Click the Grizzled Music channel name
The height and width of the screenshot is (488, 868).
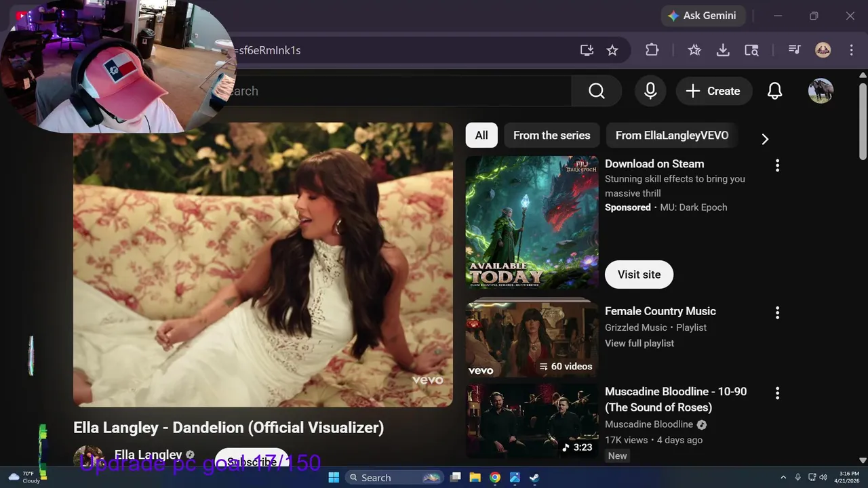click(x=636, y=327)
